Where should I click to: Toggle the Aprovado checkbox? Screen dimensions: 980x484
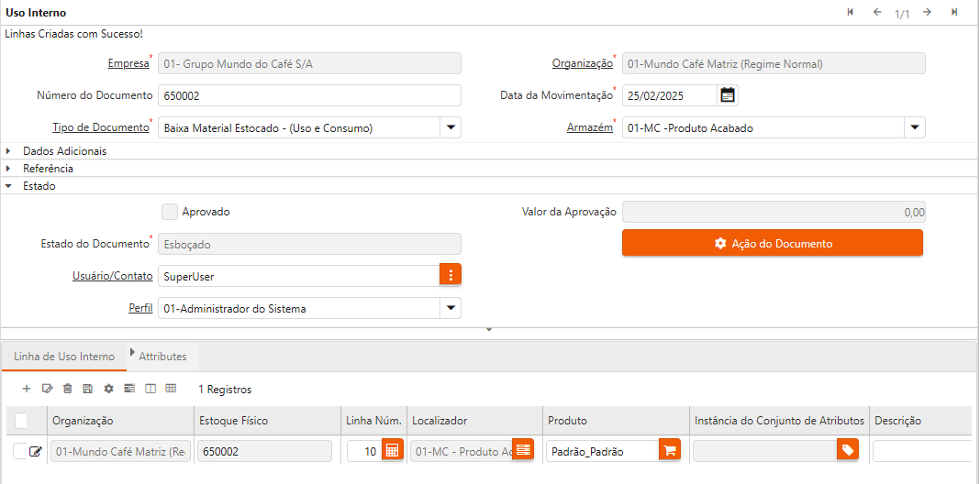pos(169,212)
